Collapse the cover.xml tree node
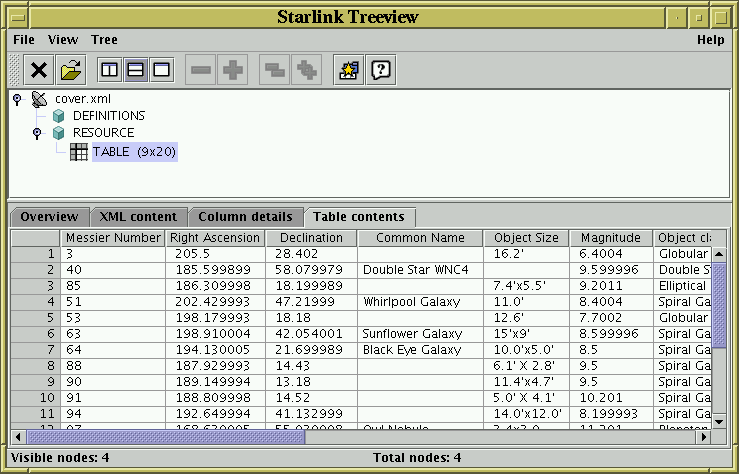The image size is (739, 474). click(x=17, y=99)
